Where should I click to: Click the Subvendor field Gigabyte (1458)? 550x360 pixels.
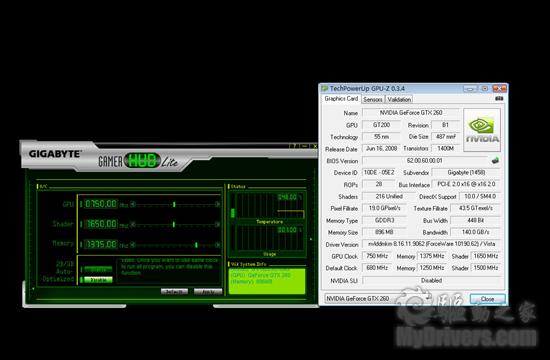466,173
